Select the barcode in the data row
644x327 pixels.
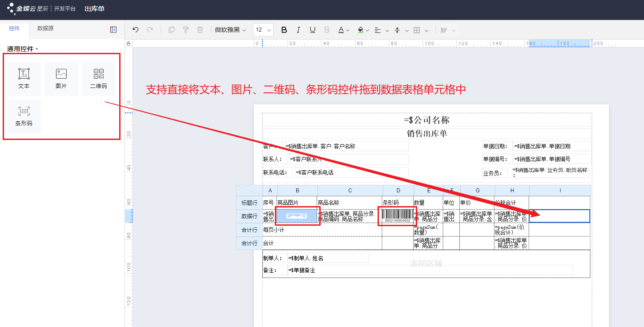tap(398, 216)
